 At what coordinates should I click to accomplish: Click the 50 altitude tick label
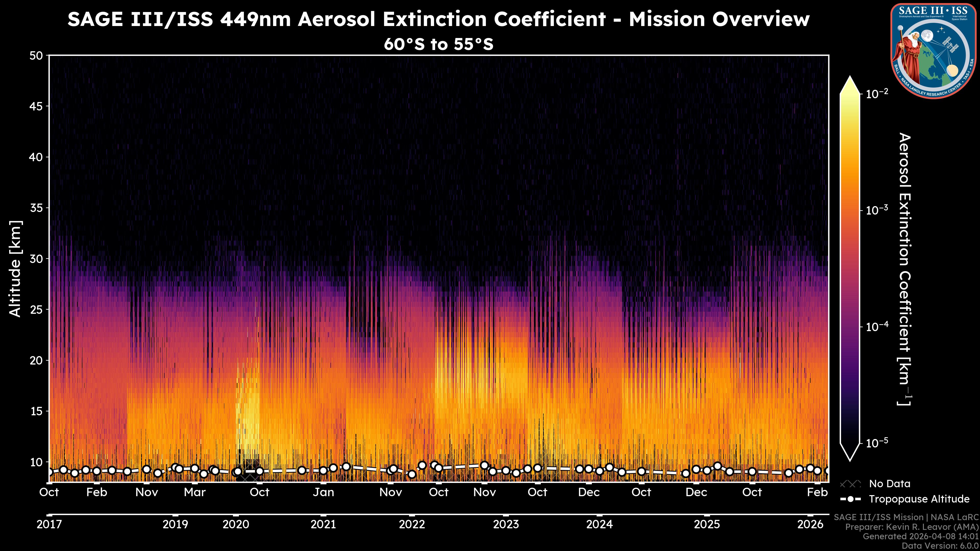point(36,56)
